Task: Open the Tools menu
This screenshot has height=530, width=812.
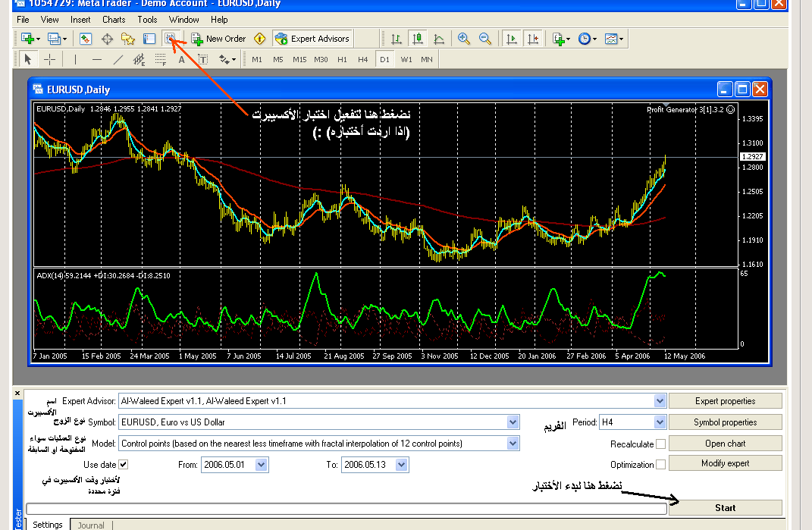Action: point(147,20)
